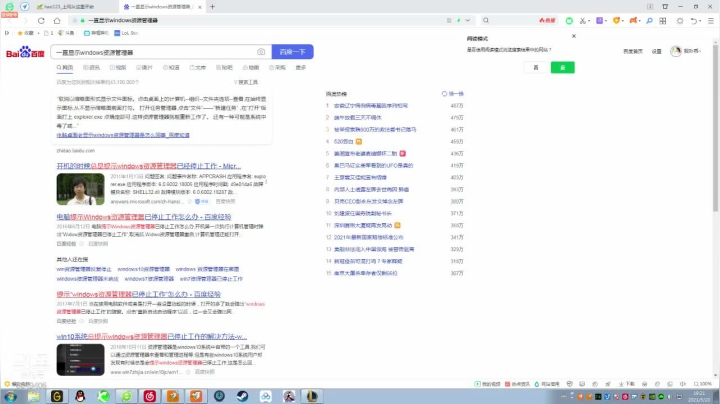Open the four-square grid apps icon

[663, 21]
